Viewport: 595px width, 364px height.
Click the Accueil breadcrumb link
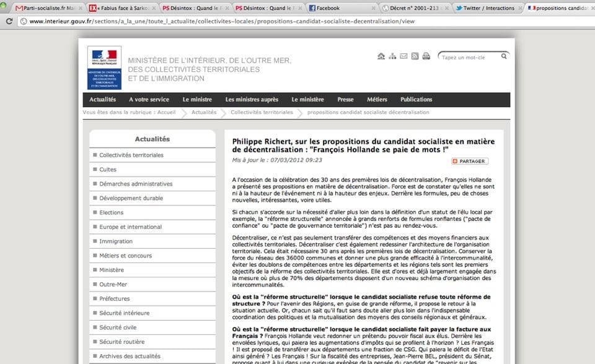click(165, 113)
